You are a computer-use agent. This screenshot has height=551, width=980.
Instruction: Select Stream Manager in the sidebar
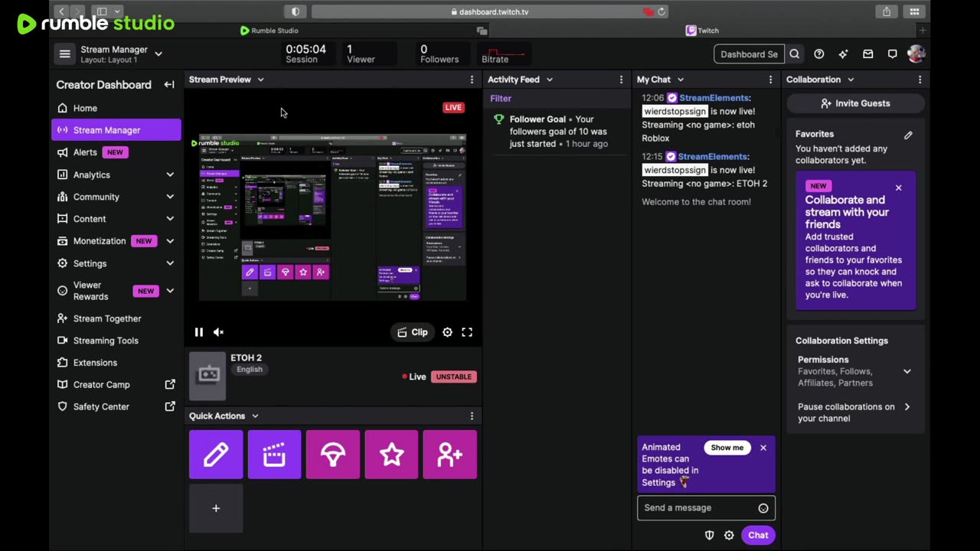pyautogui.click(x=116, y=130)
